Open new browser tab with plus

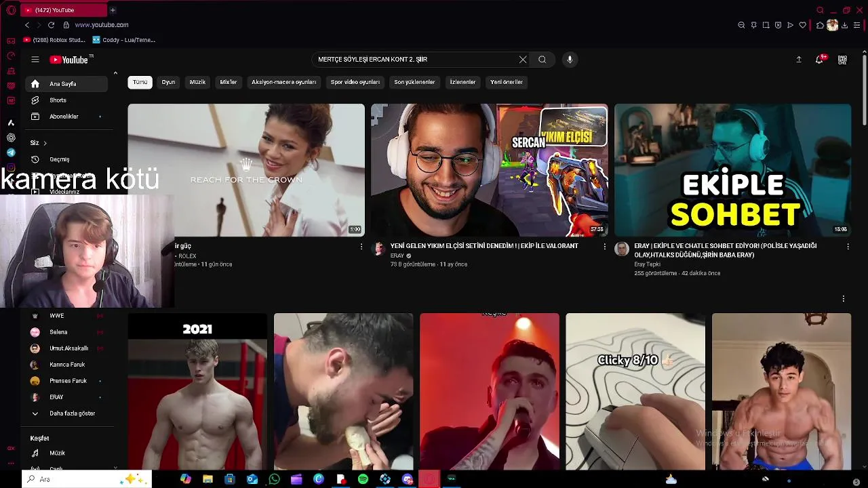[x=113, y=10]
